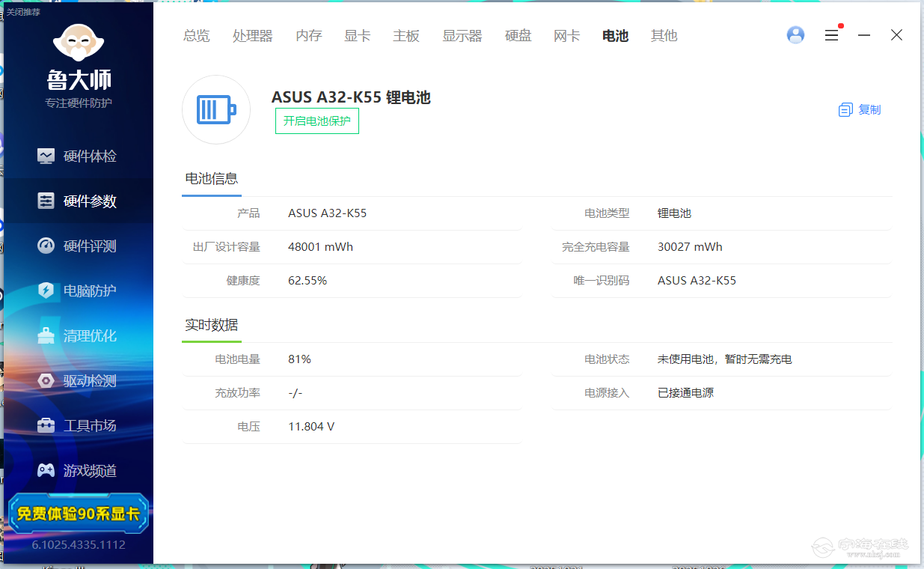Click 关闭推荐 to dismiss recommendations
This screenshot has height=569, width=924.
tap(23, 12)
